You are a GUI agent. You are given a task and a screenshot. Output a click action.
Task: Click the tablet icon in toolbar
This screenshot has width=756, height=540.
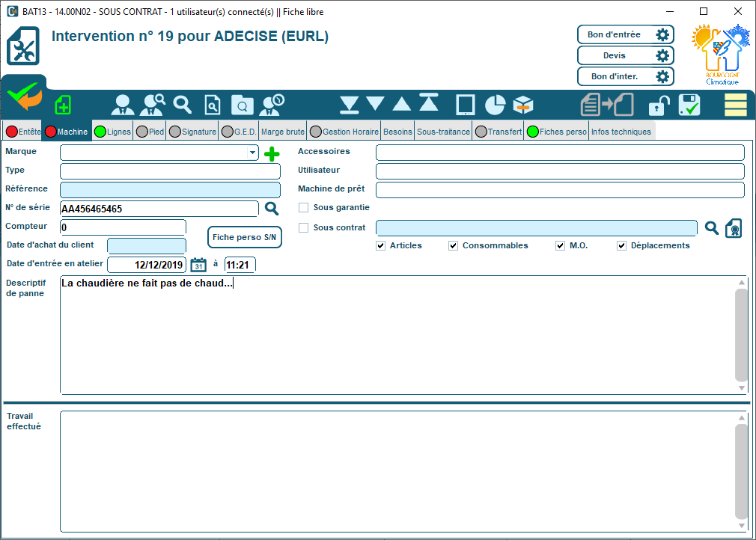click(466, 105)
